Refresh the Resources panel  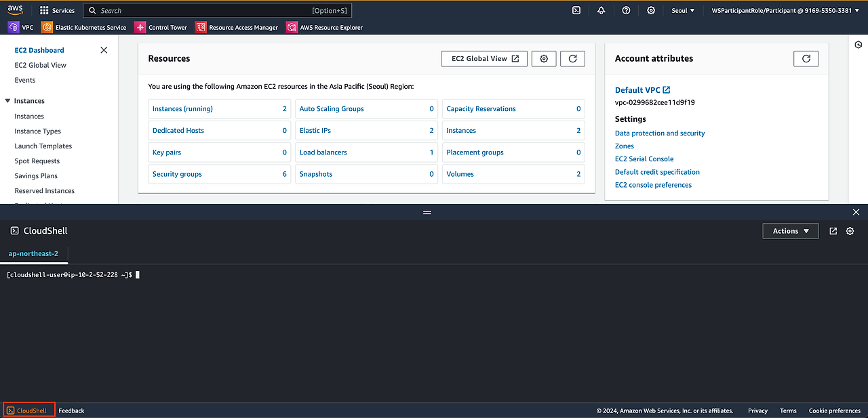[x=572, y=59]
